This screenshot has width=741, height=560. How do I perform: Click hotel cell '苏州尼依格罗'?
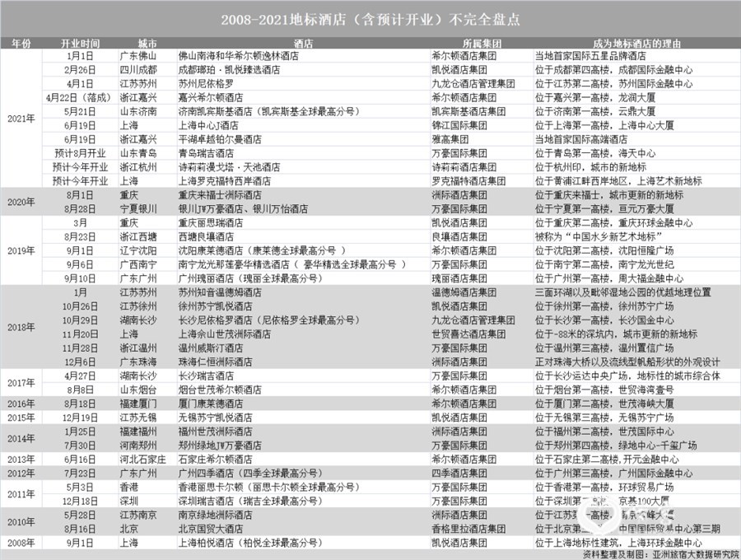206,84
